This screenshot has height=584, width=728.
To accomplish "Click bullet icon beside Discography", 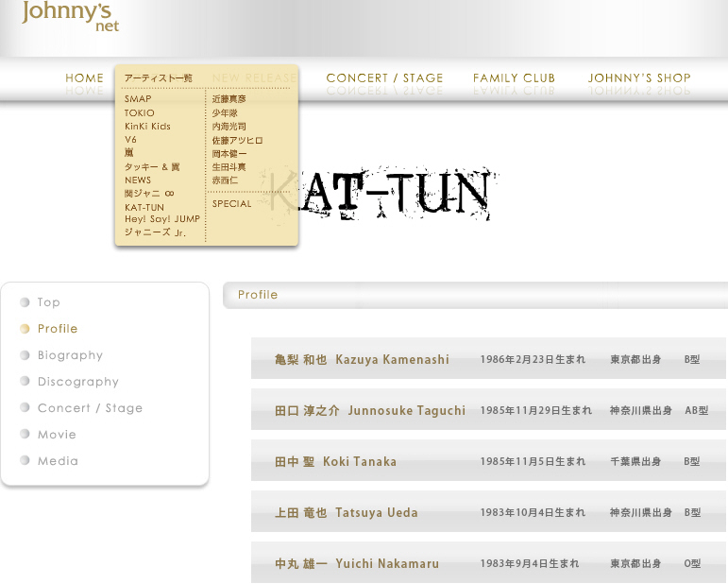I will click(25, 381).
